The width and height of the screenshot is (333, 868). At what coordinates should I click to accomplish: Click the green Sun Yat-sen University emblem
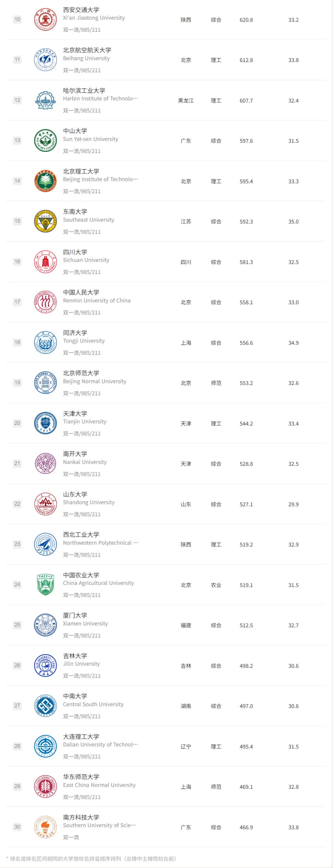45,140
